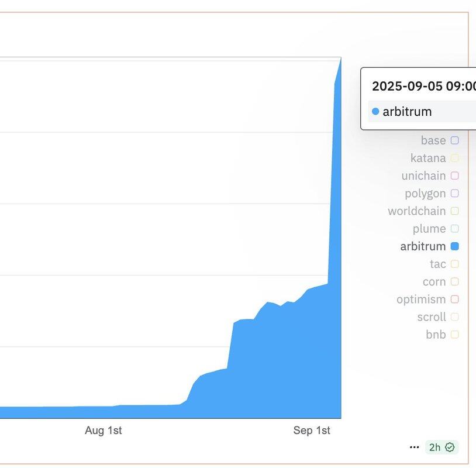This screenshot has width=476, height=468.
Task: Click the verified checkmark badge icon
Action: [450, 447]
